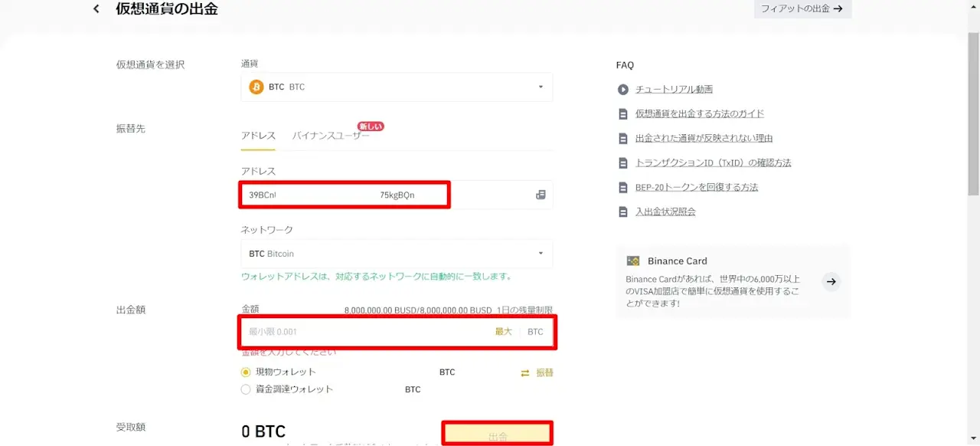
Task: Open 出金された通貨が反映されない理由 link
Action: coord(704,139)
